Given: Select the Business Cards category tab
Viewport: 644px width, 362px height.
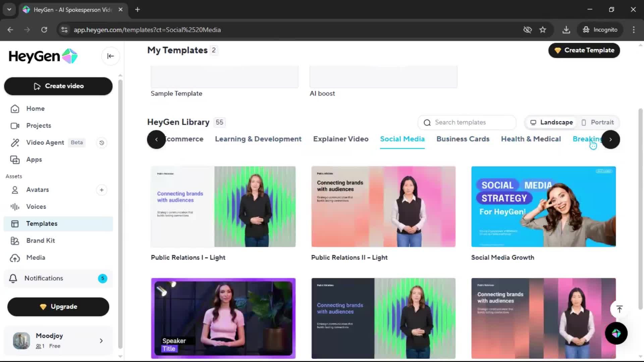Looking at the screenshot, I should point(463,139).
